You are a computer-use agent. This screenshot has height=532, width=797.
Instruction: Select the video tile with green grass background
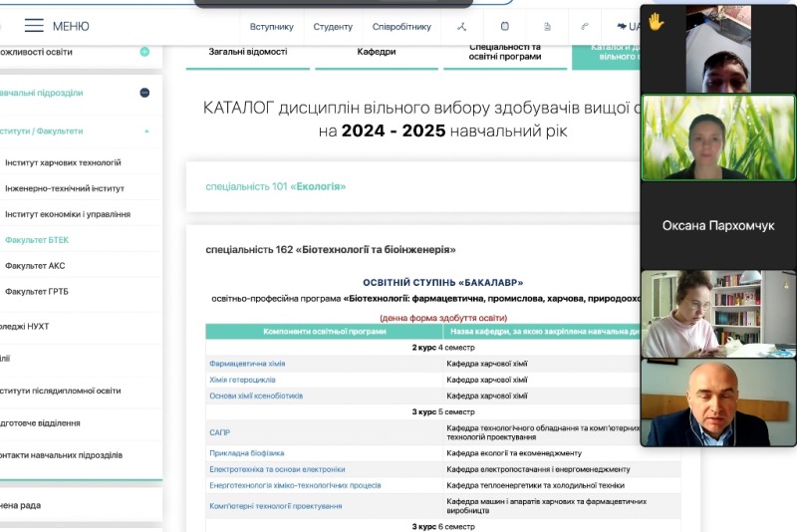click(x=717, y=137)
